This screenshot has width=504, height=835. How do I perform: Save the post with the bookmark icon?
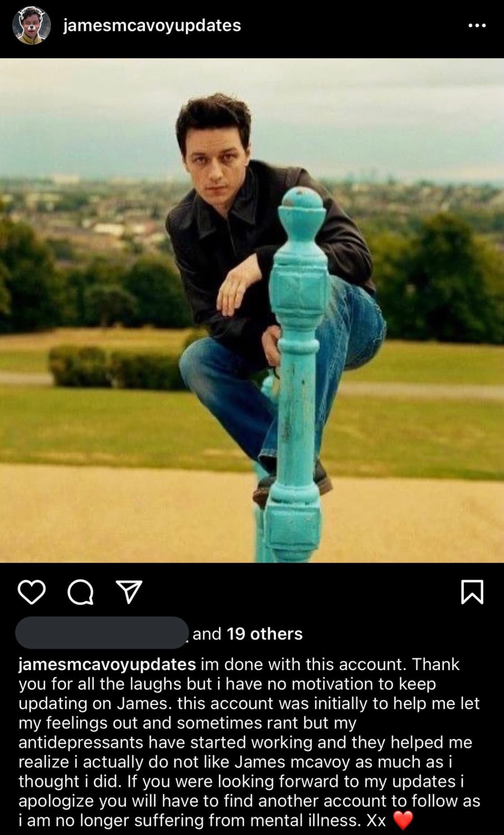[472, 592]
